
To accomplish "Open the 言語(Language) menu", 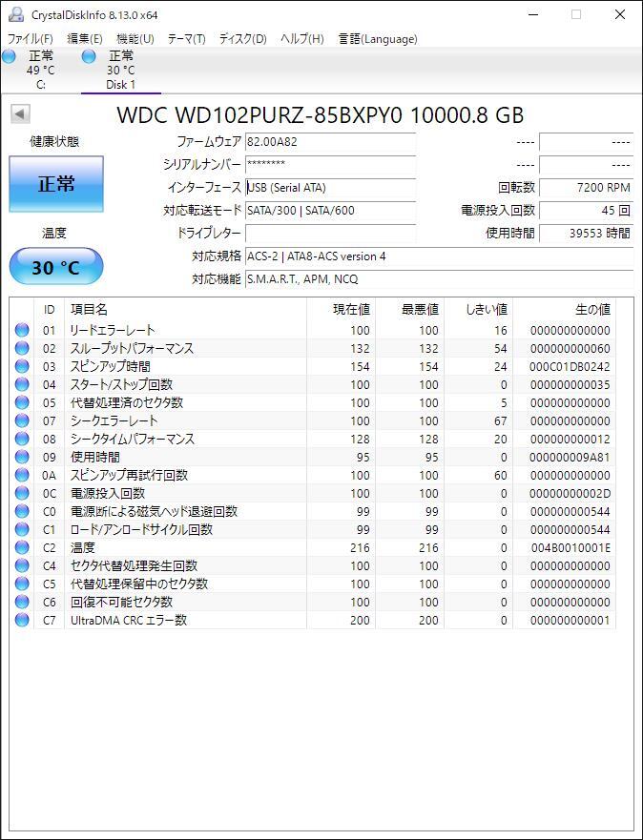I will [x=378, y=38].
